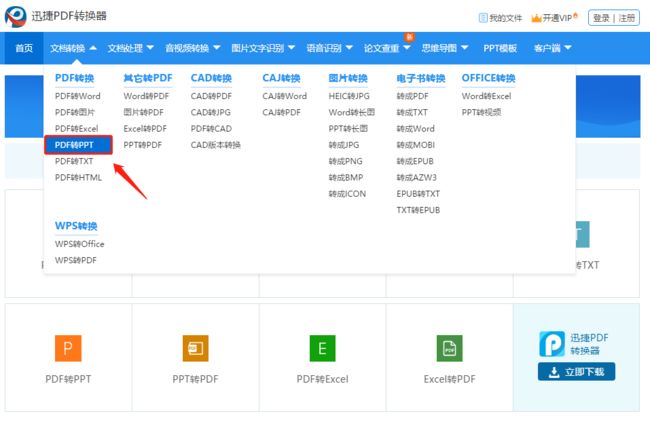Click the 登录 link
Viewport: 650px width, 422px height.
[x=601, y=18]
